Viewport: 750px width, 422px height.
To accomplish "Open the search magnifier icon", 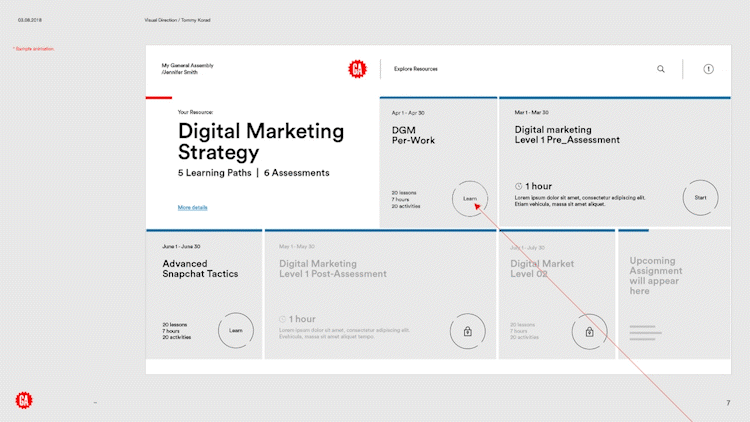I will click(661, 69).
